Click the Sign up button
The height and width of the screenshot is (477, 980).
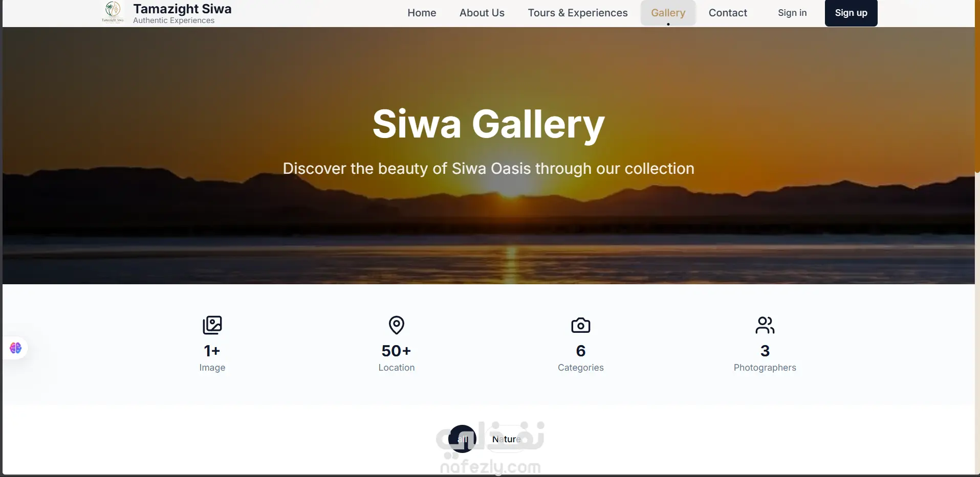[851, 13]
